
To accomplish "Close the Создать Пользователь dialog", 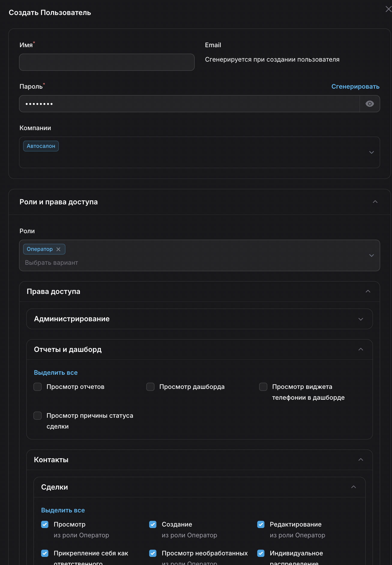I will point(388,9).
